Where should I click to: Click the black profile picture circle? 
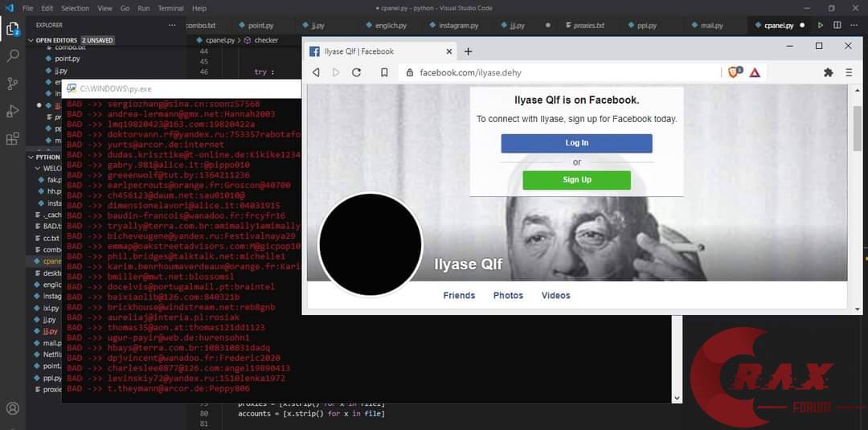point(371,244)
